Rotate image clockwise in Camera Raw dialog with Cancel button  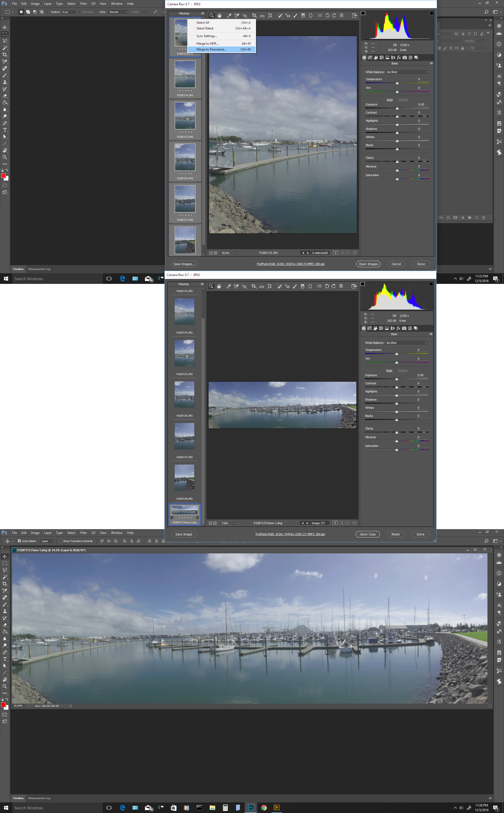point(334,15)
